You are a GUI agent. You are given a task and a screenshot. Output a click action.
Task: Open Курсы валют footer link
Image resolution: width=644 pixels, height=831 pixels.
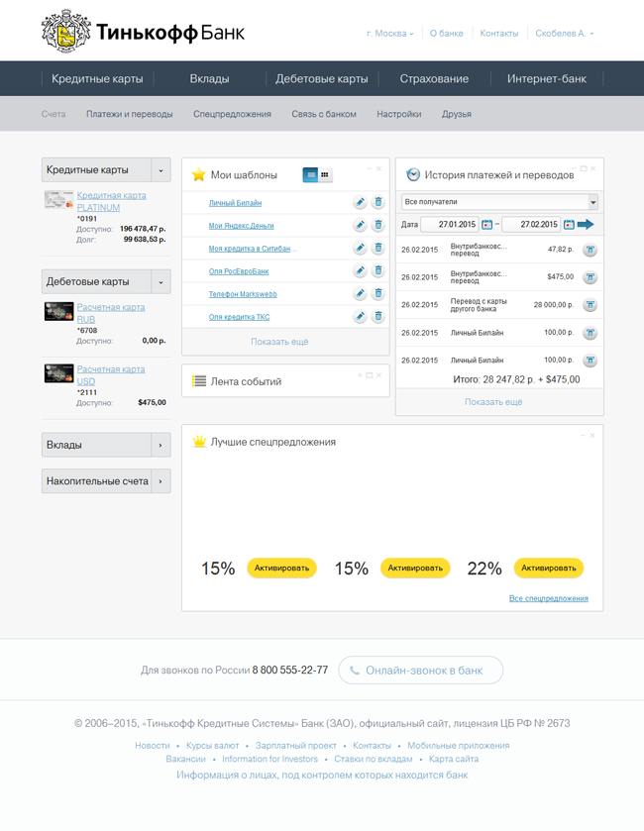pos(213,746)
